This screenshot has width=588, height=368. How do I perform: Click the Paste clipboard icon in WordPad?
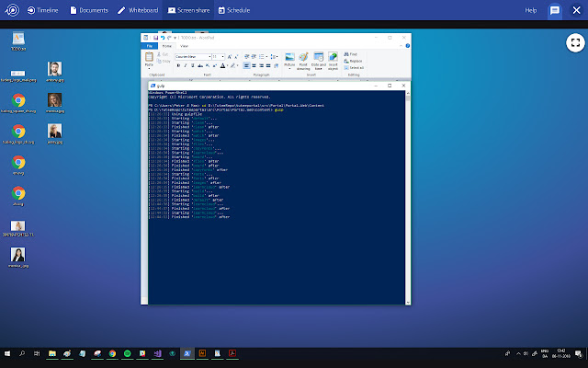point(149,57)
